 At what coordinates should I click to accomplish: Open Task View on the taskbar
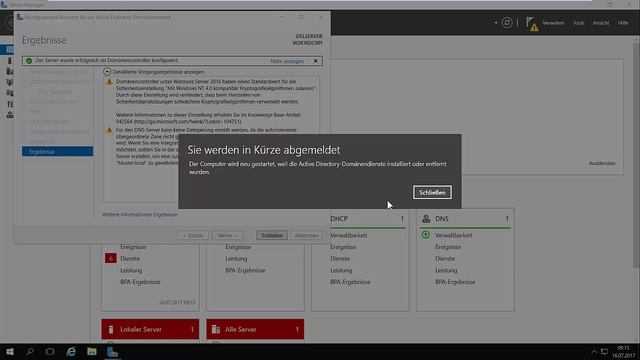[x=50, y=351]
